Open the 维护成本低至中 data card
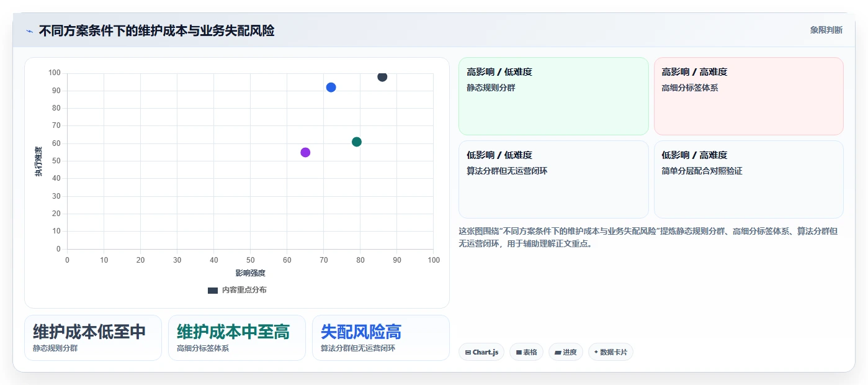This screenshot has width=868, height=385. [93, 338]
